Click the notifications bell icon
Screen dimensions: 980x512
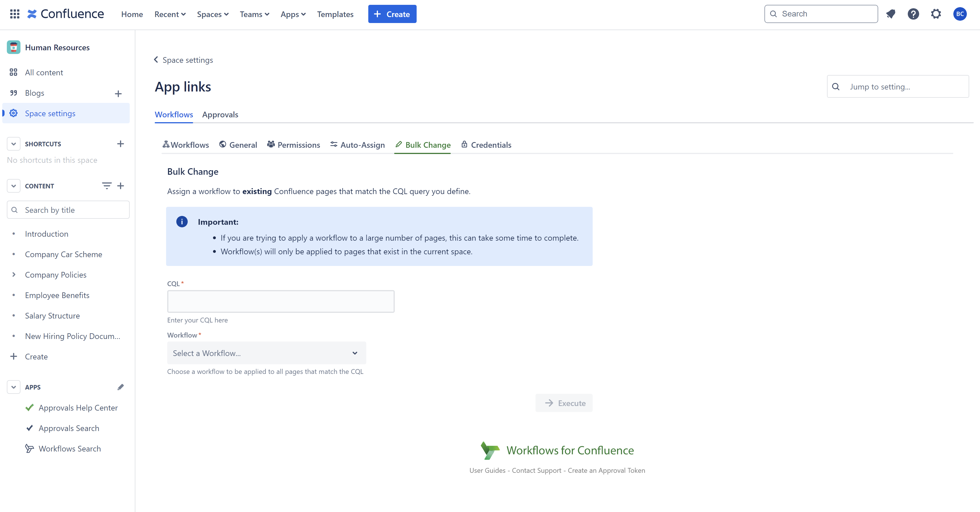pyautogui.click(x=891, y=14)
